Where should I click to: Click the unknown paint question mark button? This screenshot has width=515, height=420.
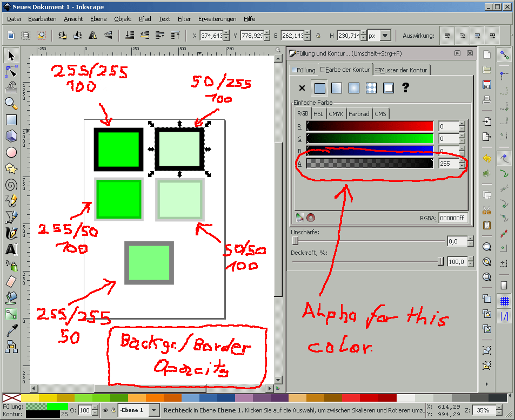coord(405,89)
